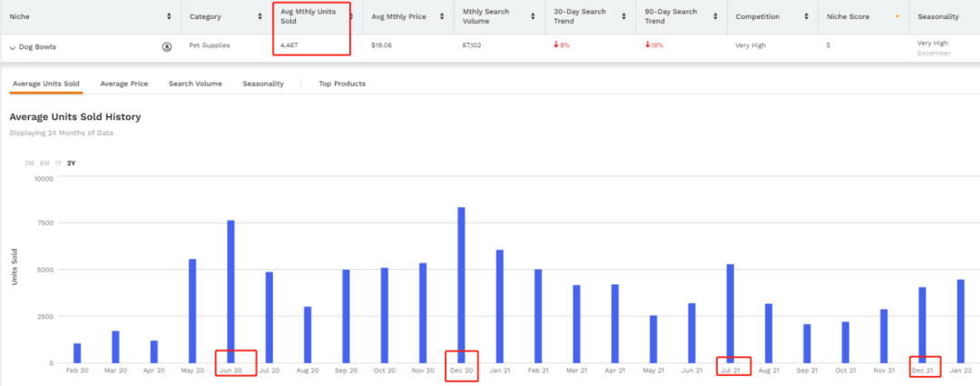Image resolution: width=980 pixels, height=386 pixels.
Task: Switch to the Average Price tab
Action: click(124, 84)
